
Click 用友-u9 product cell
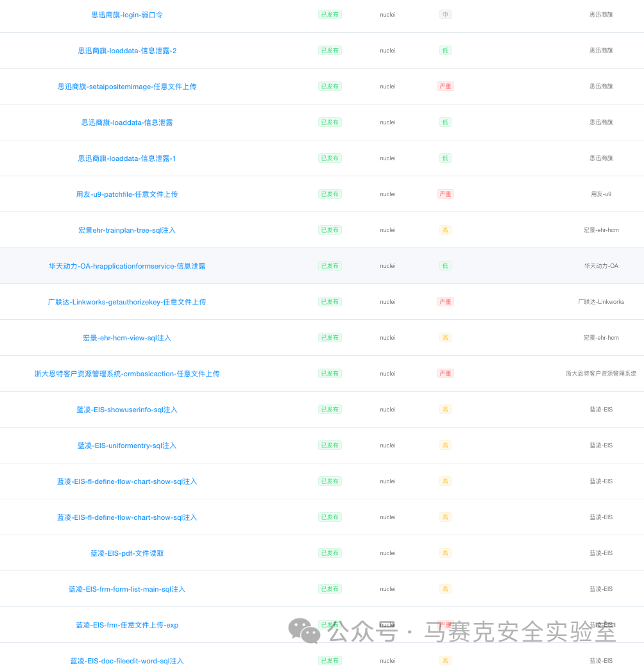pyautogui.click(x=601, y=194)
